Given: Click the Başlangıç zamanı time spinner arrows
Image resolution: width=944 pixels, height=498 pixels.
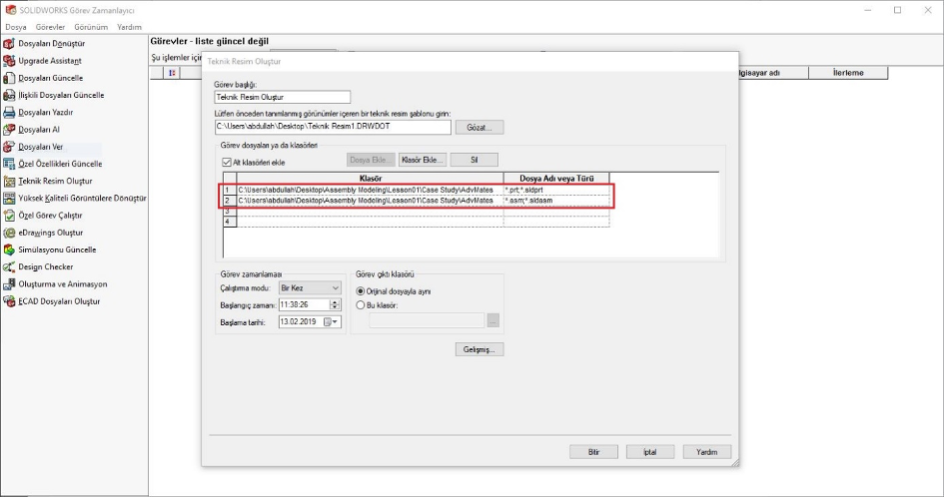Looking at the screenshot, I should coord(337,305).
